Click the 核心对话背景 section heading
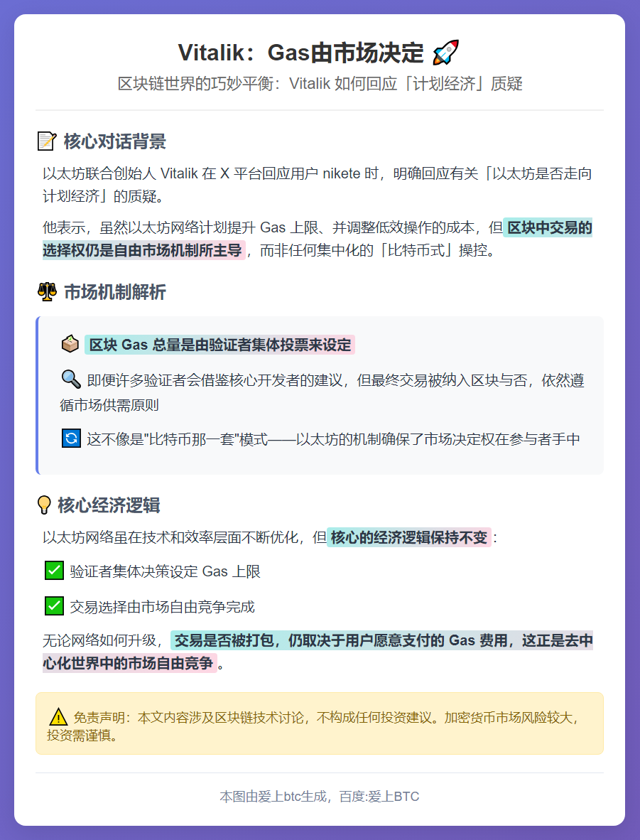 114,141
